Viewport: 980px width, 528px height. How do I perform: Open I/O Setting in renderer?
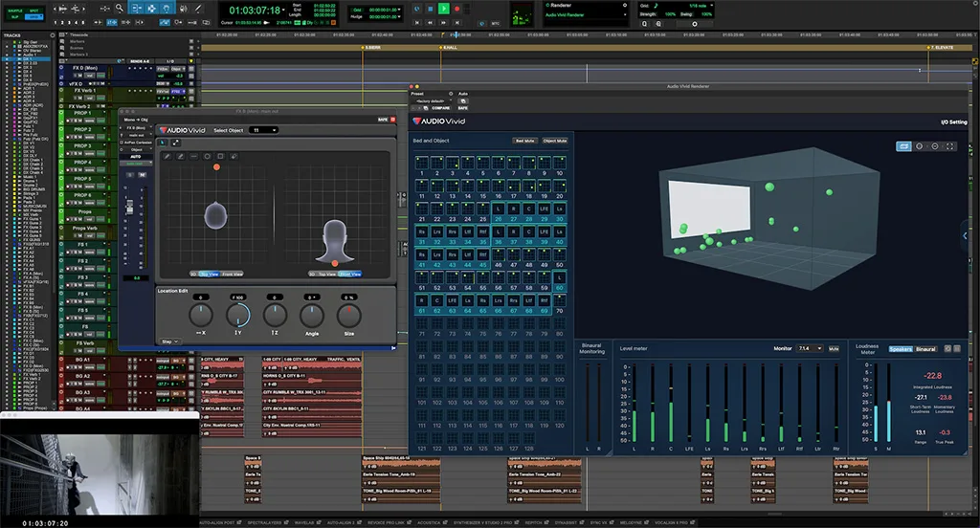[x=954, y=121]
